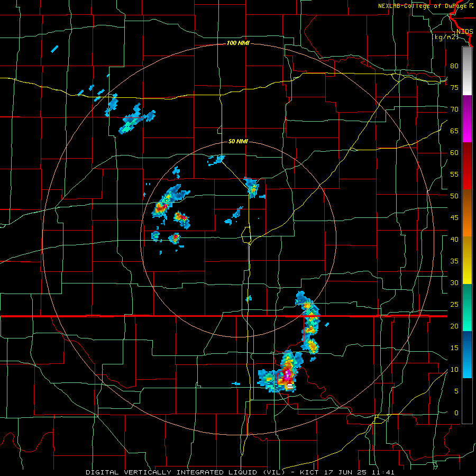Click scale value "15"
476x476 pixels.
(x=454, y=348)
